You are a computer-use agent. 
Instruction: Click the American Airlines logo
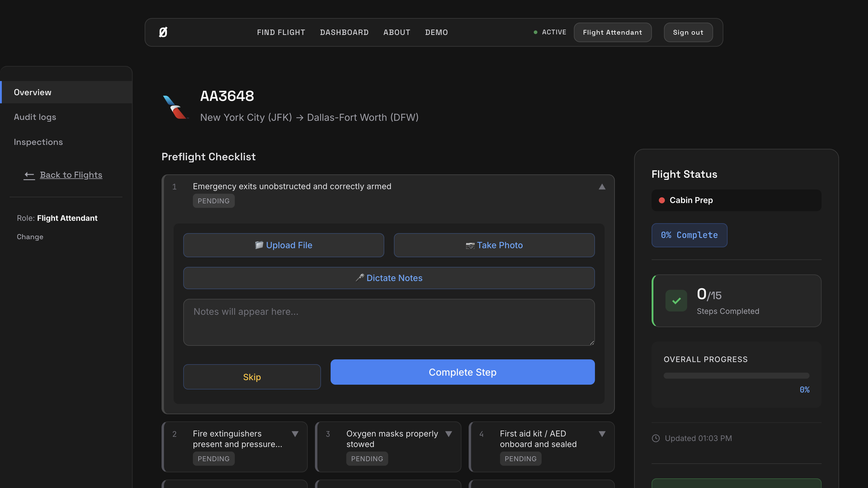(x=175, y=107)
